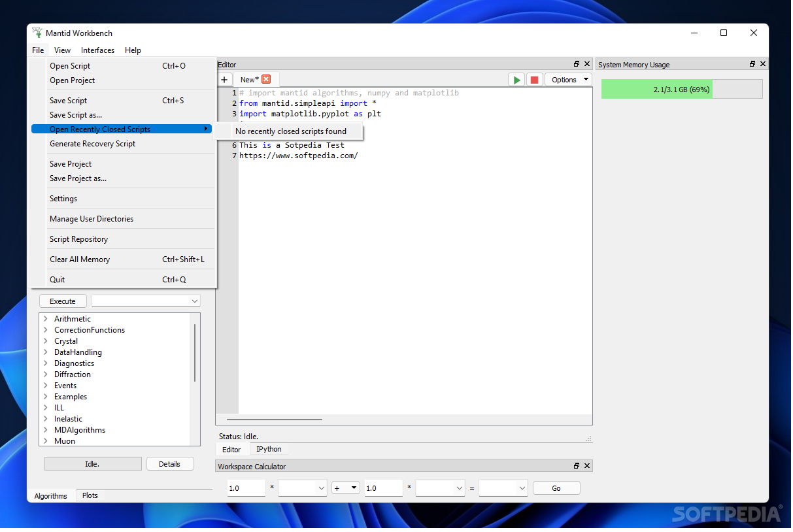The image size is (793, 532).
Task: Open the operator dropdown showing plus
Action: 346,488
